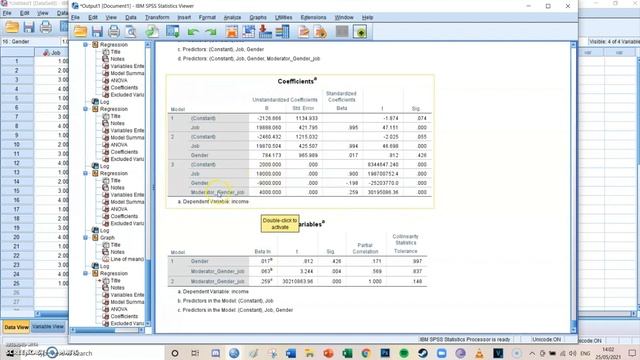The width and height of the screenshot is (640, 360).
Task: Click the Job column header in Data Editor
Action: click(51, 53)
